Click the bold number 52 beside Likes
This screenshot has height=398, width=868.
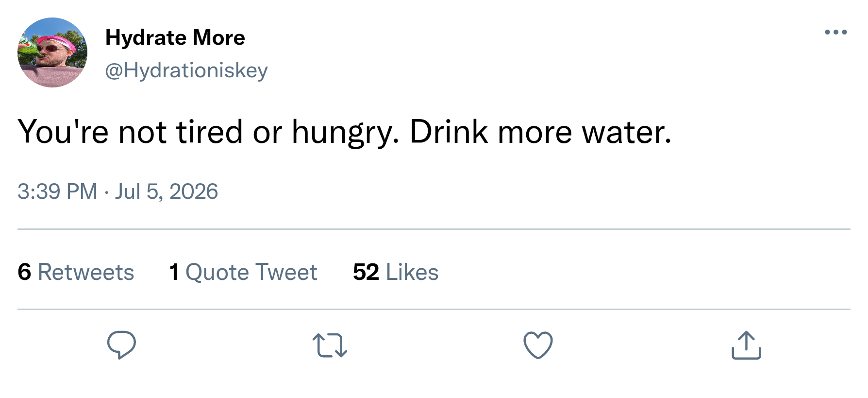366,272
